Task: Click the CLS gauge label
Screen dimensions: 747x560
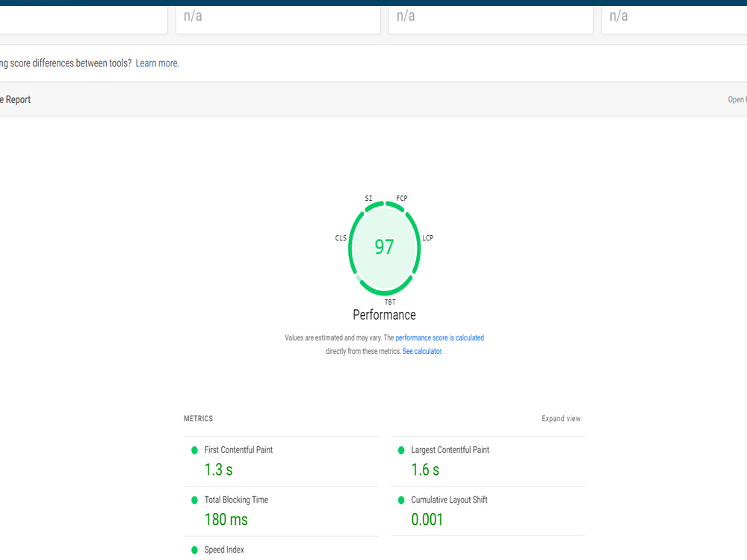Action: click(x=341, y=237)
